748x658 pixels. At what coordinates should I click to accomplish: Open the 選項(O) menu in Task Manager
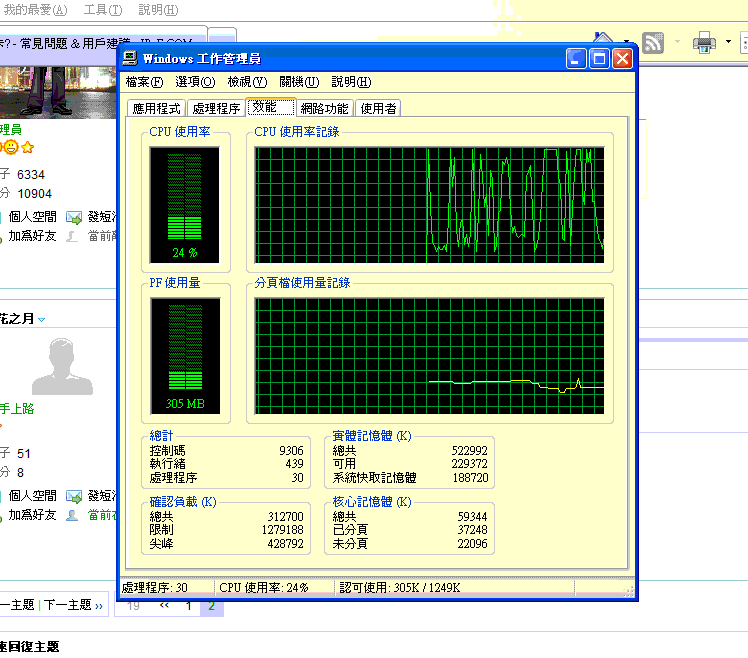click(x=195, y=82)
